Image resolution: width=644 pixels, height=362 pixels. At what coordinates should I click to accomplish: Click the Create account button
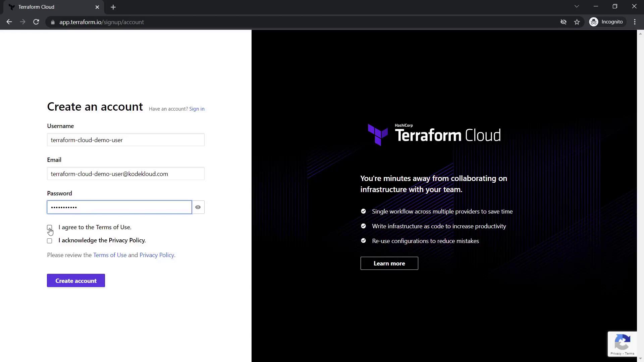click(x=76, y=281)
